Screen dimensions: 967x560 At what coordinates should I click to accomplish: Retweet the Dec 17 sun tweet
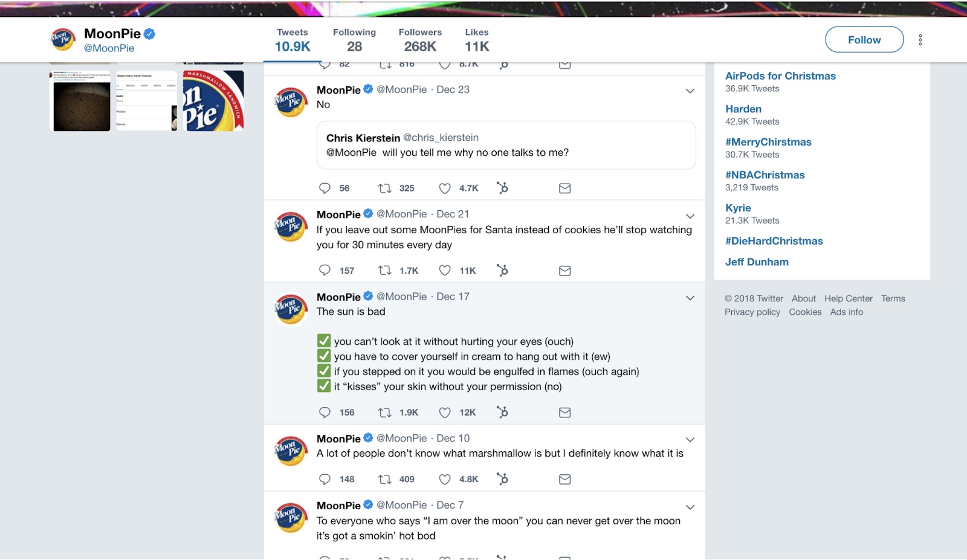tap(385, 413)
